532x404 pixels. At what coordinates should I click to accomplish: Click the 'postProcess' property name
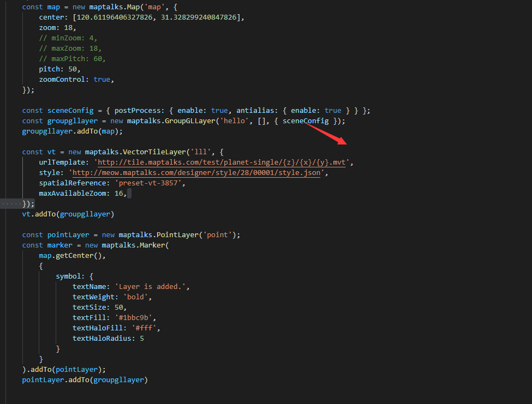point(137,111)
